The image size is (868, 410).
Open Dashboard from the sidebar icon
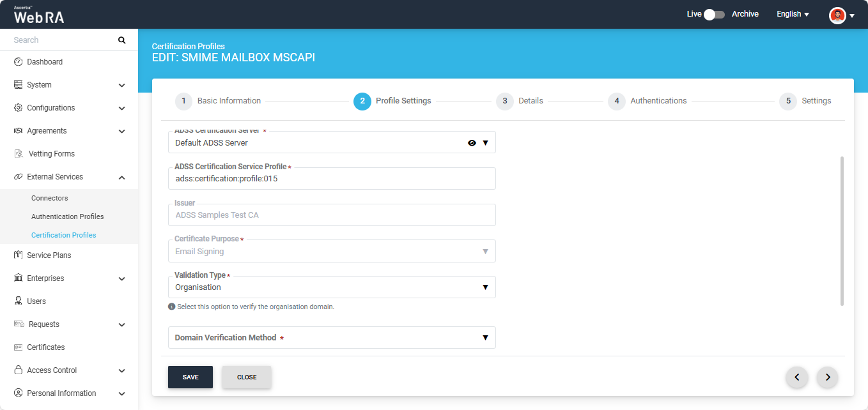(19, 62)
